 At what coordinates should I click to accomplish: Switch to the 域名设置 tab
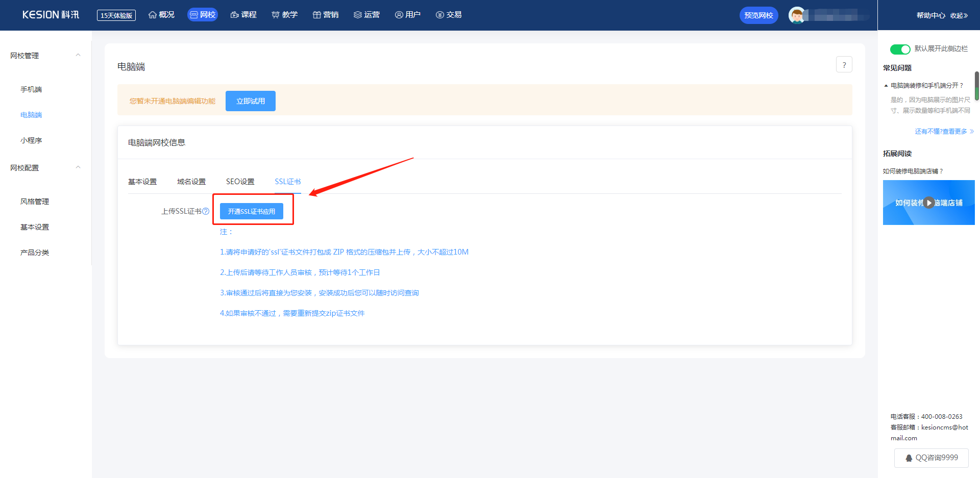[x=191, y=182]
